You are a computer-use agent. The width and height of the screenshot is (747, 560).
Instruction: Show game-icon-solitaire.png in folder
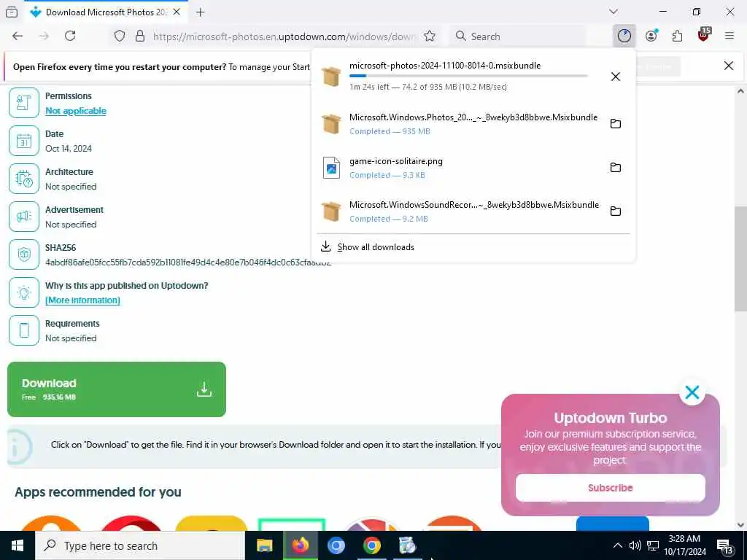(x=616, y=168)
